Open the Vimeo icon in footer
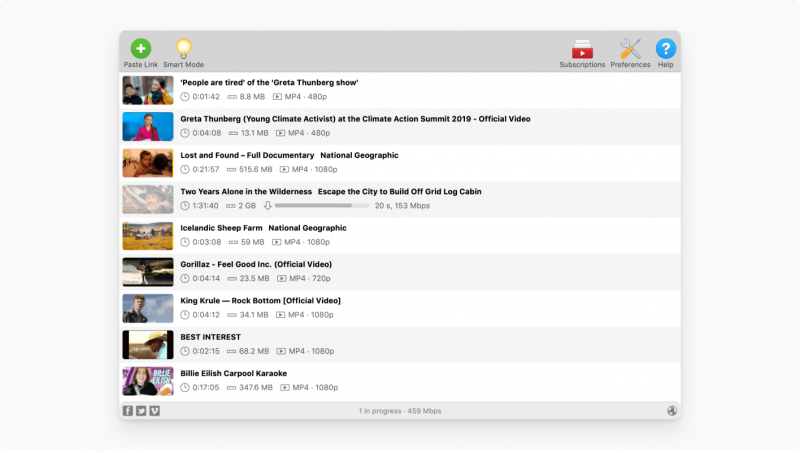800x453 pixels. (x=154, y=411)
